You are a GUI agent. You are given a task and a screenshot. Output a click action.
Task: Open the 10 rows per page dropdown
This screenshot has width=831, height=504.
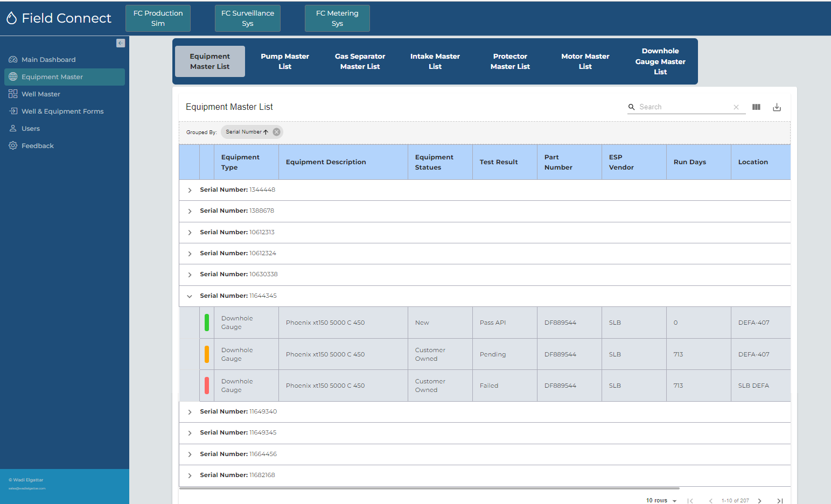[661, 500]
